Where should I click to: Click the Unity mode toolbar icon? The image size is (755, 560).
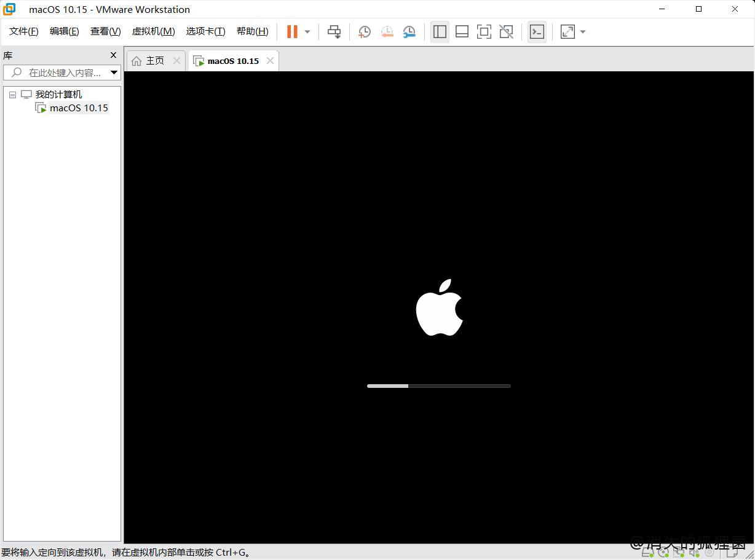point(506,31)
